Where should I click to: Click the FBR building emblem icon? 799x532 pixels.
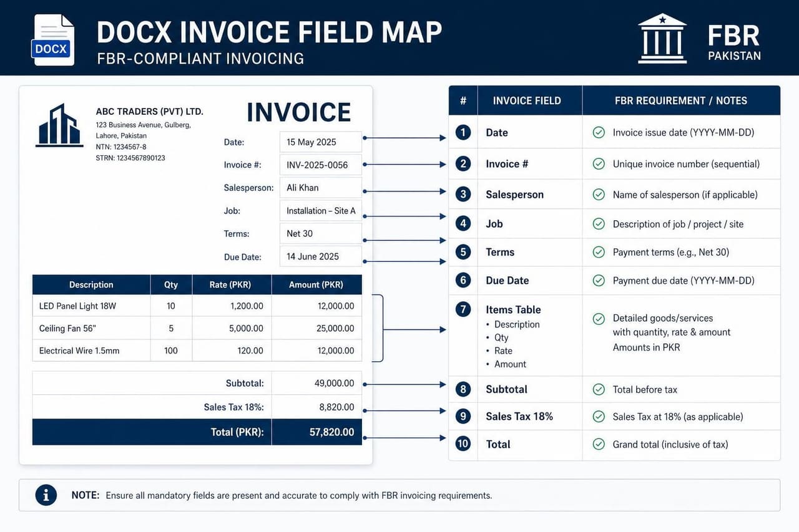(x=662, y=39)
